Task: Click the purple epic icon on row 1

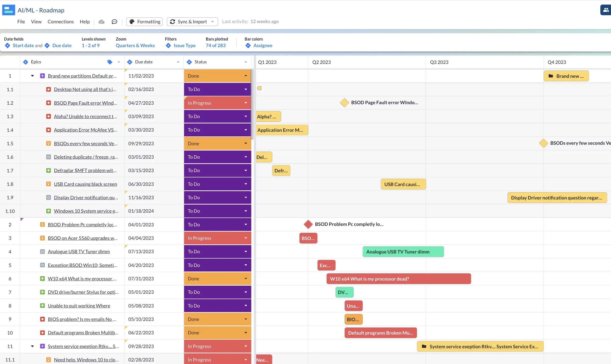Action: pyautogui.click(x=42, y=76)
